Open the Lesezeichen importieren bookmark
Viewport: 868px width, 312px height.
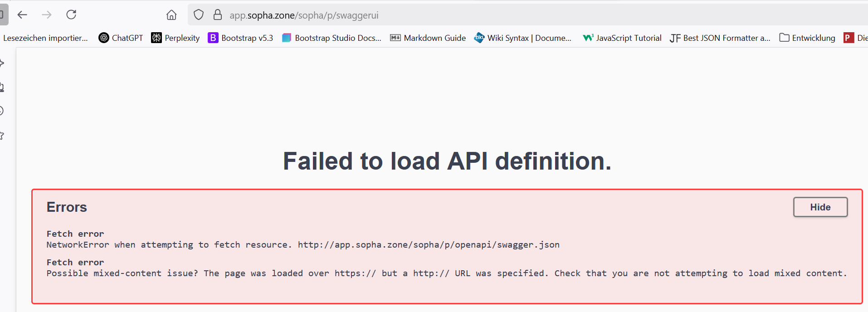pos(45,38)
